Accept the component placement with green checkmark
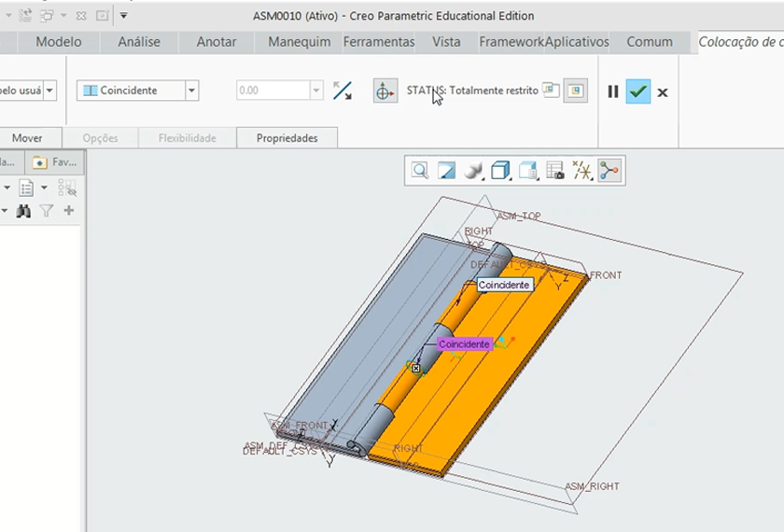Viewport: 784px width, 532px height. point(638,91)
